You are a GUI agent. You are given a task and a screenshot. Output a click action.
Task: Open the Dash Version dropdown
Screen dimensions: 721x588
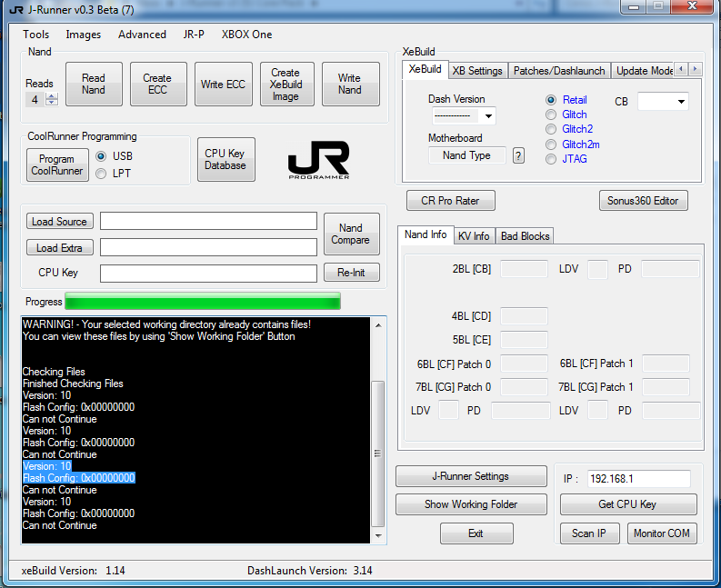[488, 115]
